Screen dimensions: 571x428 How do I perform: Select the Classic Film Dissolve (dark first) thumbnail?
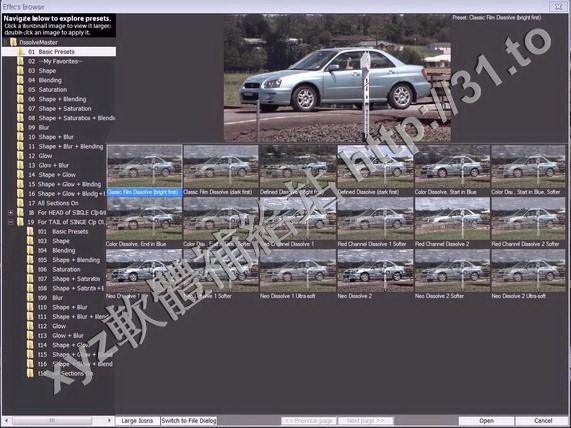pos(221,166)
